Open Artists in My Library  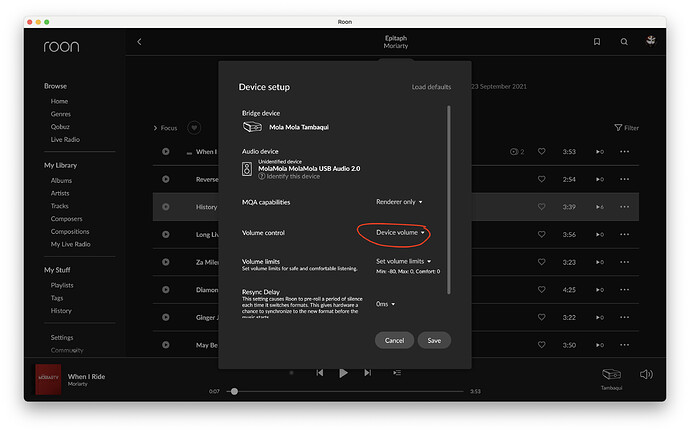60,193
